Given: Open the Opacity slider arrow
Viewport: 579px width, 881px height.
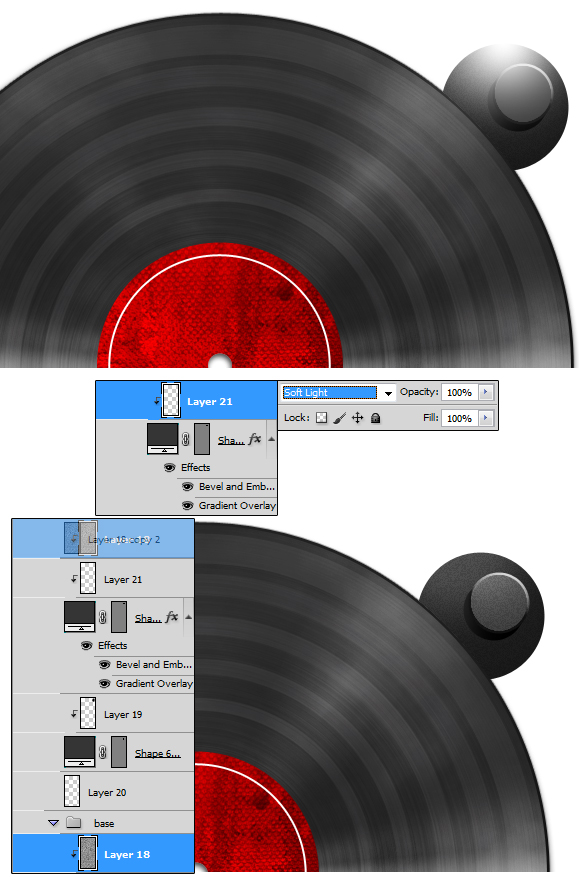Looking at the screenshot, I should (486, 392).
